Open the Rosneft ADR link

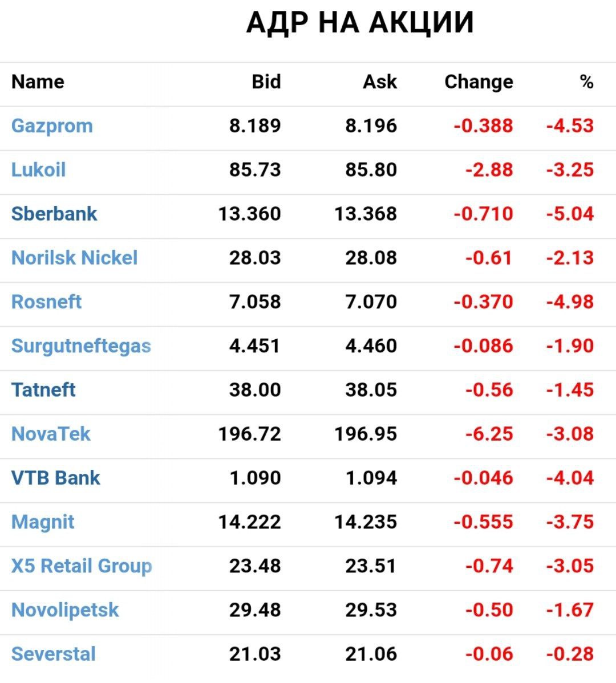46,302
